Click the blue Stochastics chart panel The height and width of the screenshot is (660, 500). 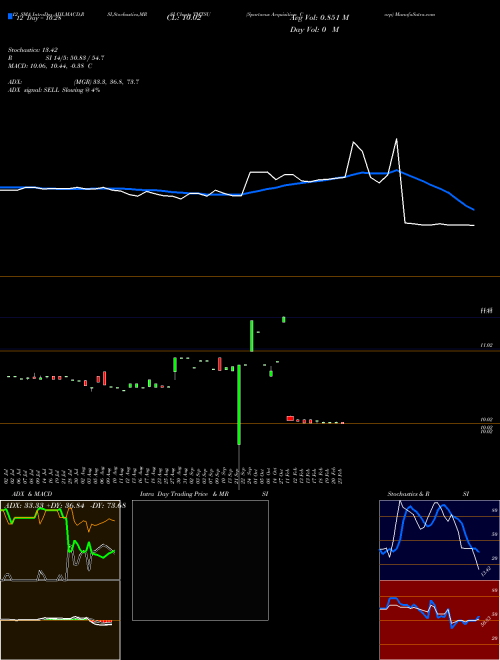pos(439,540)
